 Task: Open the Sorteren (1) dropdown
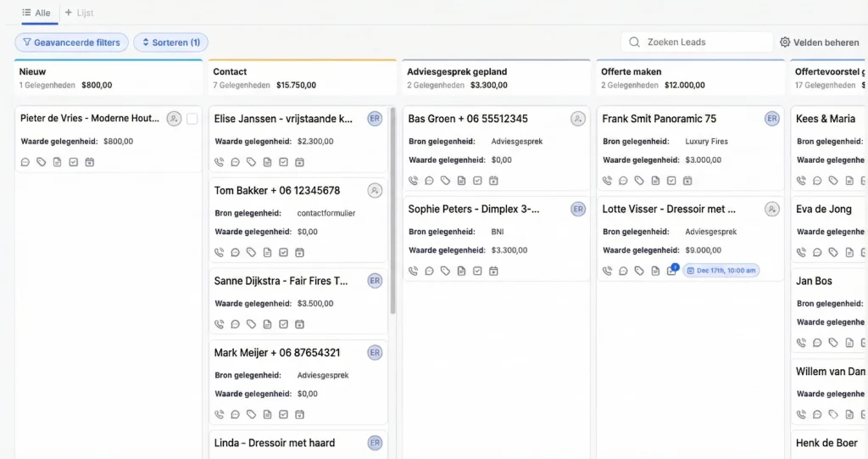point(170,42)
